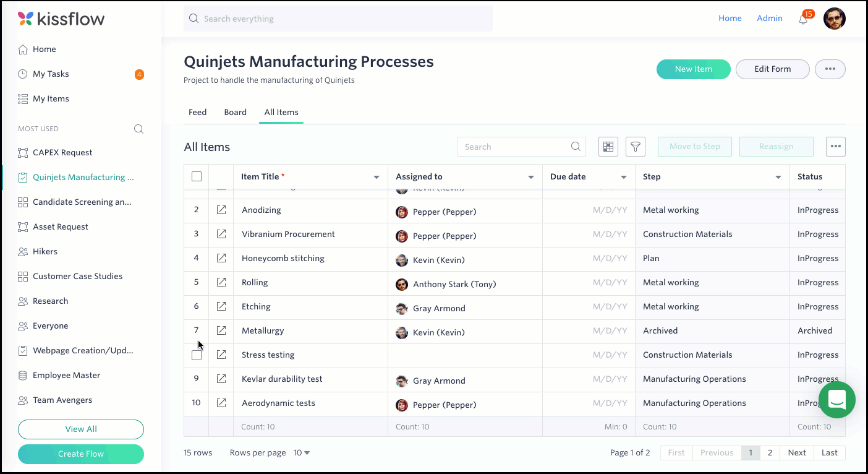Open the Kevlar durability test item via its open icon
The image size is (868, 474).
pos(221,379)
